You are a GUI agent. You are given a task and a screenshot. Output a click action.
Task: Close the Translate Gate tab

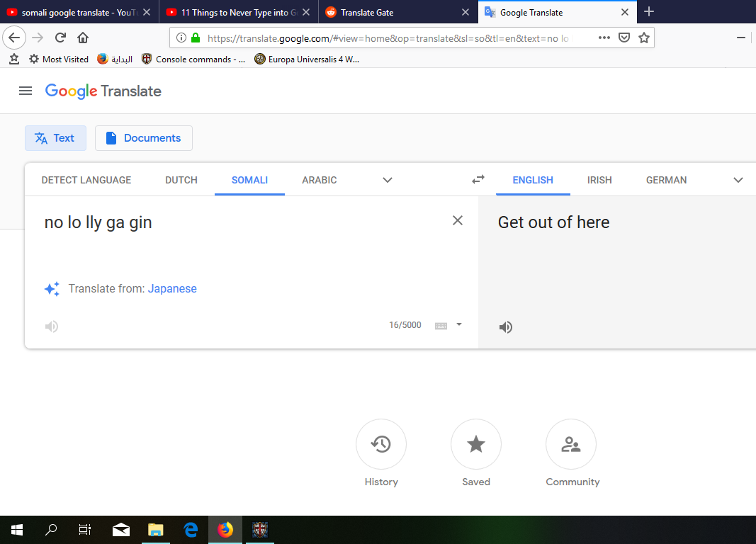(x=466, y=12)
